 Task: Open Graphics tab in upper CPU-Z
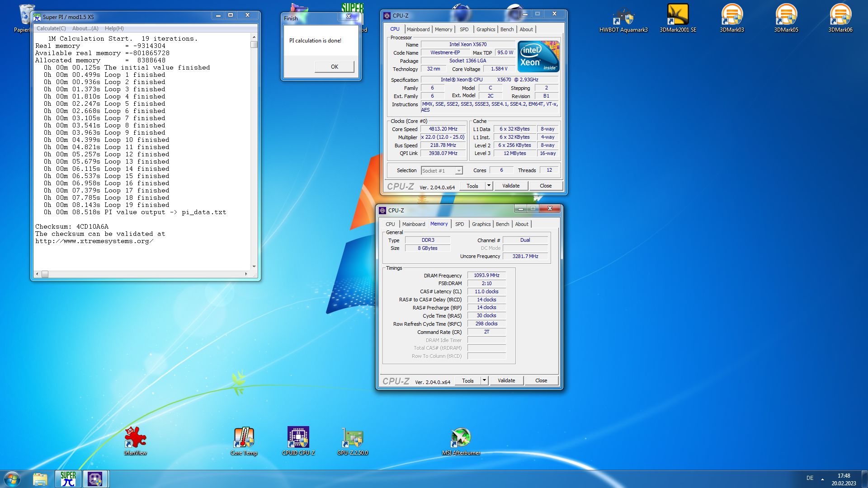pos(486,29)
